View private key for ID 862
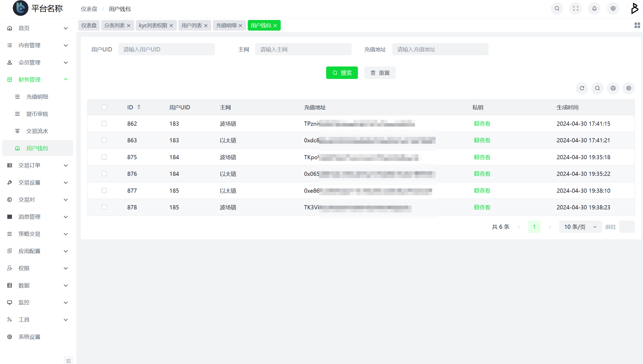The image size is (643, 364). click(x=482, y=124)
